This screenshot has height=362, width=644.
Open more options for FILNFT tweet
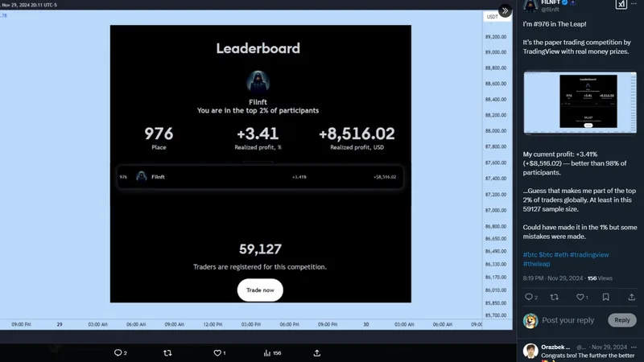pyautogui.click(x=634, y=3)
